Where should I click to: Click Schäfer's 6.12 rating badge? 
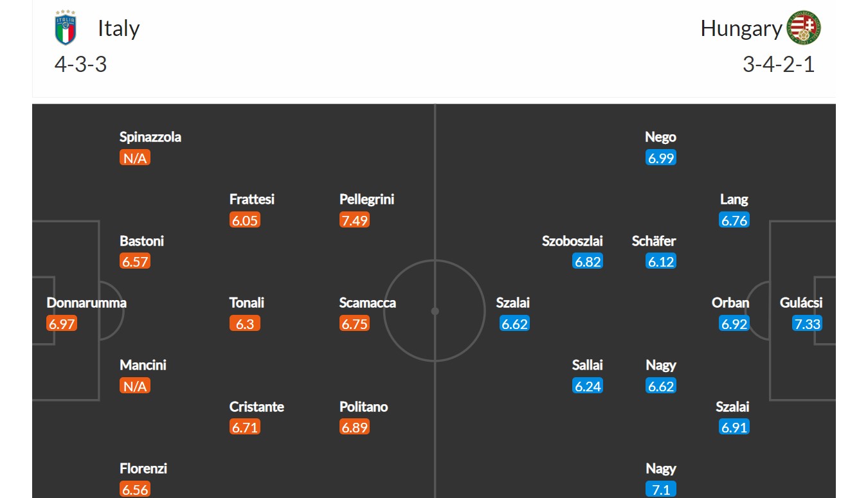(661, 262)
